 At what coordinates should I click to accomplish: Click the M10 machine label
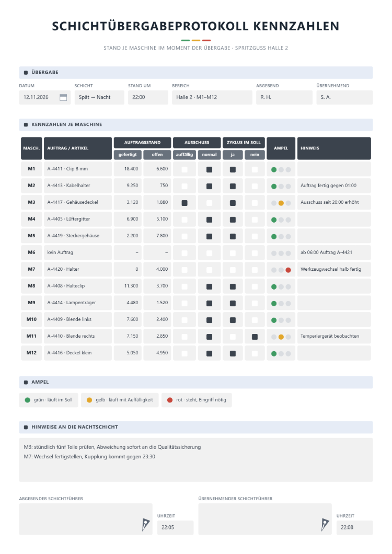point(31,319)
